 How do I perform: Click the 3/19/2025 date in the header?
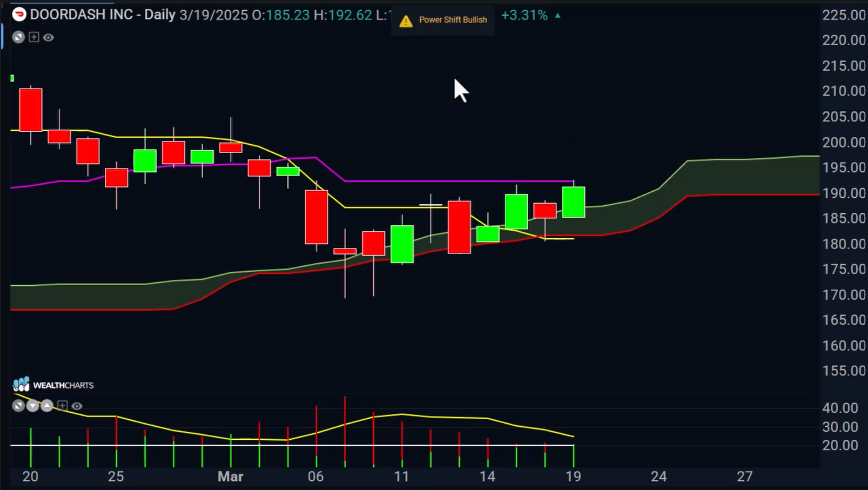214,15
